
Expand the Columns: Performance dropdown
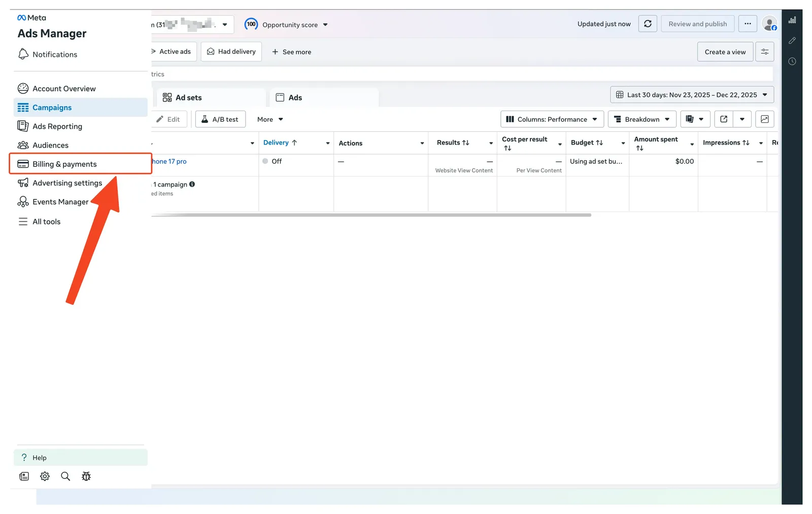(552, 119)
